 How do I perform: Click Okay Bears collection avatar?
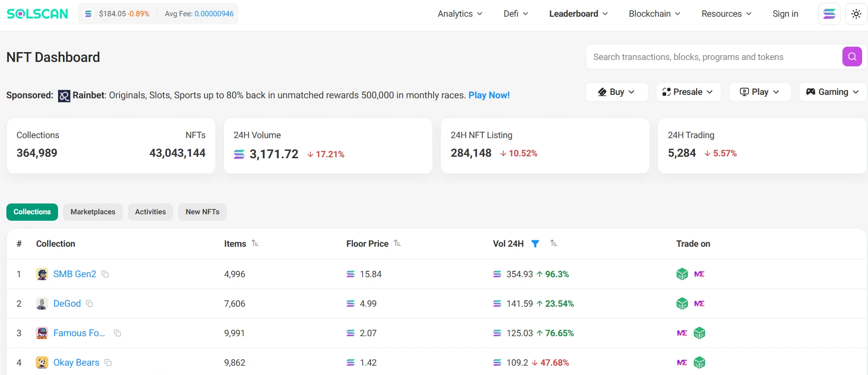(42, 363)
